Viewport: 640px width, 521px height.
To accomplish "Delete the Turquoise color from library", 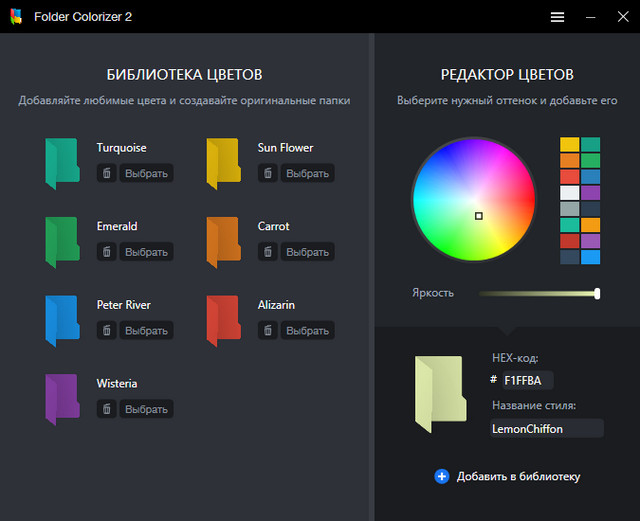I will click(x=107, y=174).
